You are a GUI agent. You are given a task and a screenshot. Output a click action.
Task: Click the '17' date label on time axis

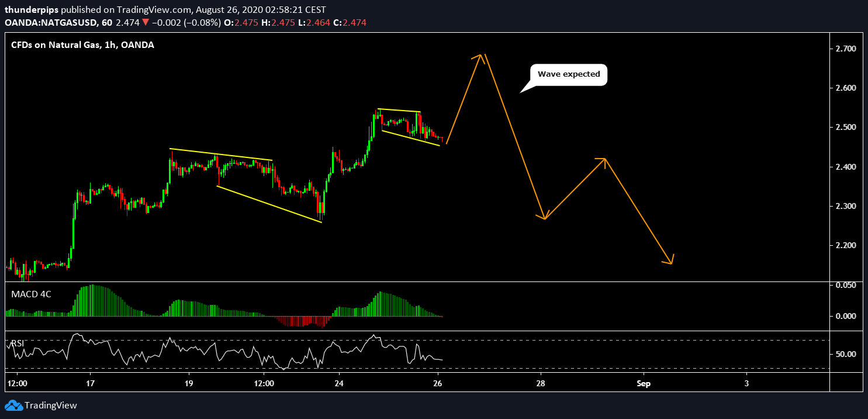point(91,384)
